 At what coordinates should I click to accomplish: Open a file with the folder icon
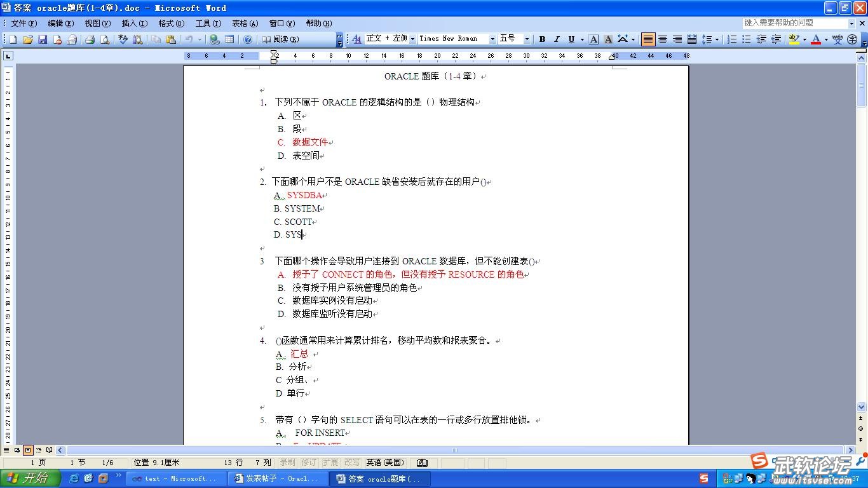pyautogui.click(x=28, y=39)
